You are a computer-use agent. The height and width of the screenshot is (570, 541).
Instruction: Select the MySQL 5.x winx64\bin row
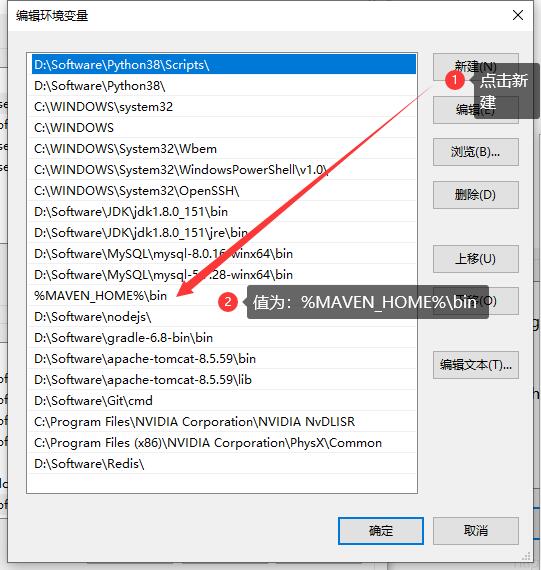click(x=224, y=274)
